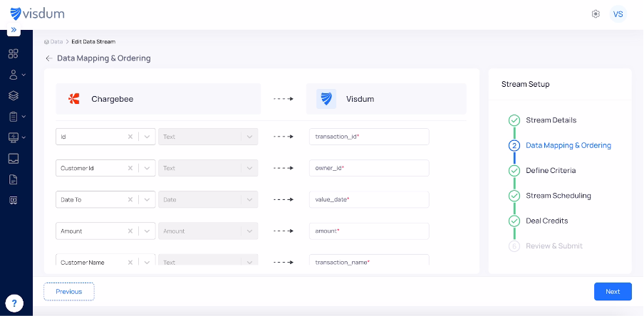Go to the Stream Scheduling step

pos(559,195)
